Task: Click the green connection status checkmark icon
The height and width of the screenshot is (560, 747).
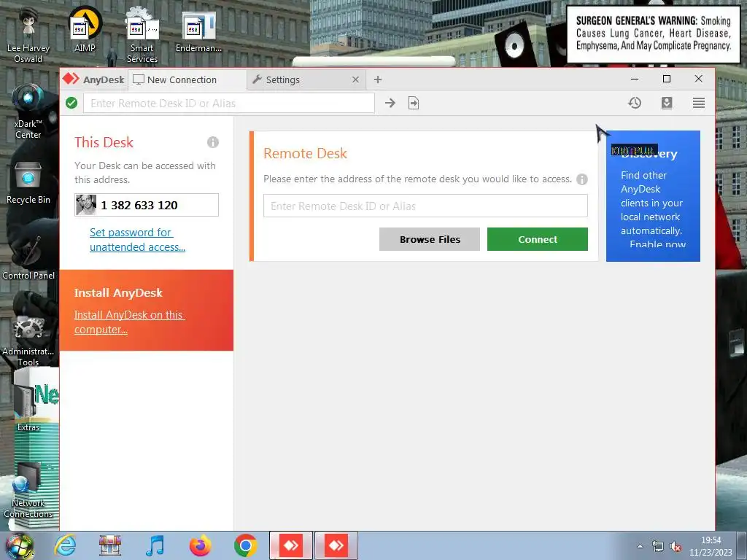Action: point(71,103)
